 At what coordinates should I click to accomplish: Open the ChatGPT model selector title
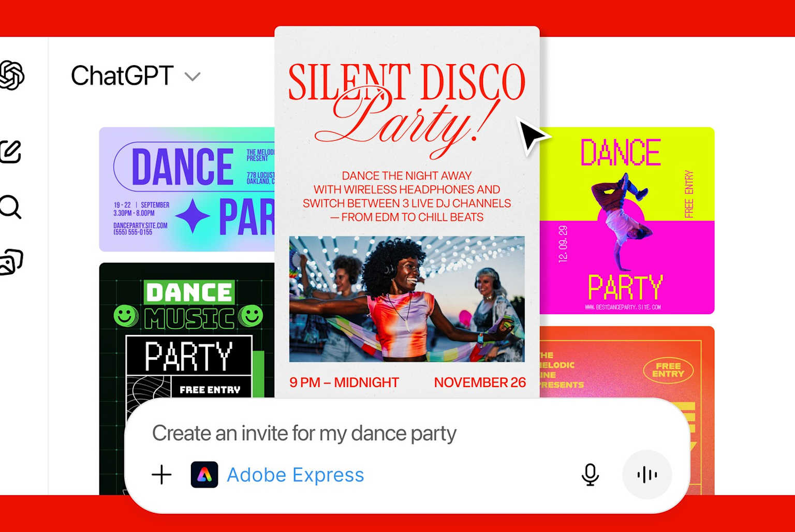(x=122, y=76)
